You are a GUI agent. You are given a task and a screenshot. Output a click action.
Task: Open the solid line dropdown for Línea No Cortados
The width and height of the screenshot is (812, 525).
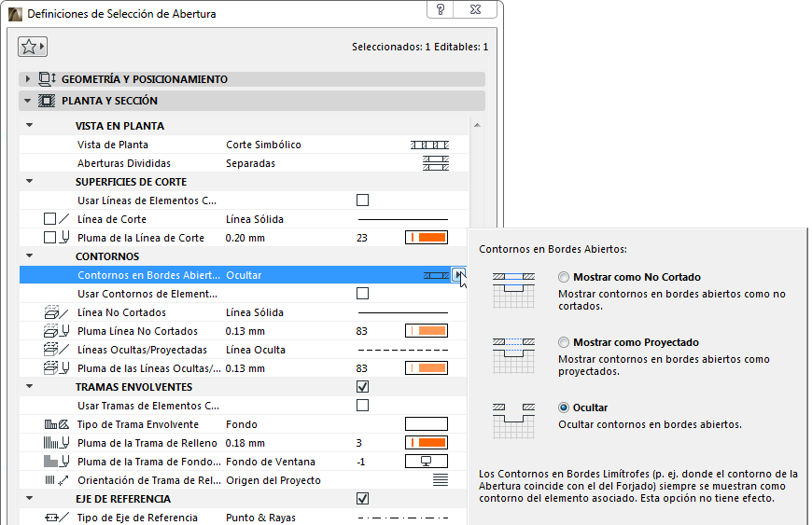(x=403, y=312)
